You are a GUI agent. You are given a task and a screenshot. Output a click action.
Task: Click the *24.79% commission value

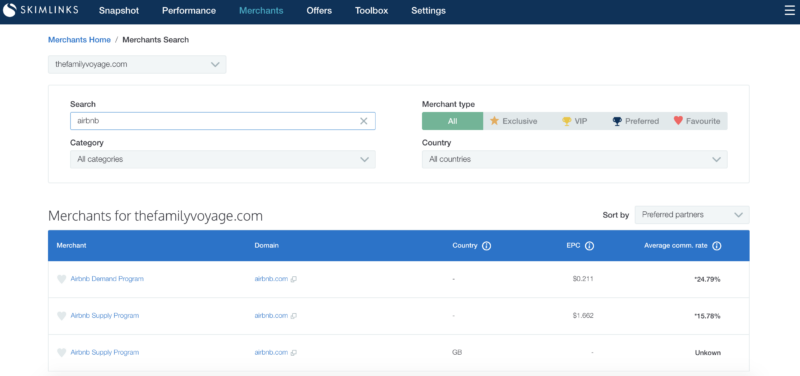click(707, 280)
